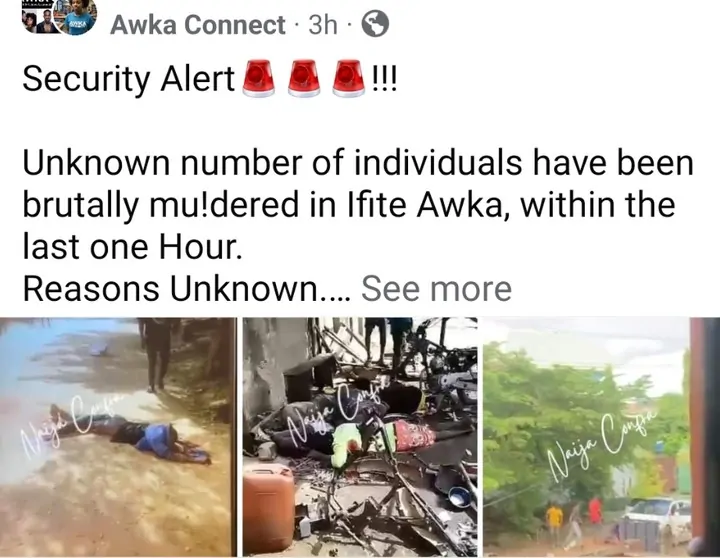Tap the middle red siren emoji

pos(304,78)
